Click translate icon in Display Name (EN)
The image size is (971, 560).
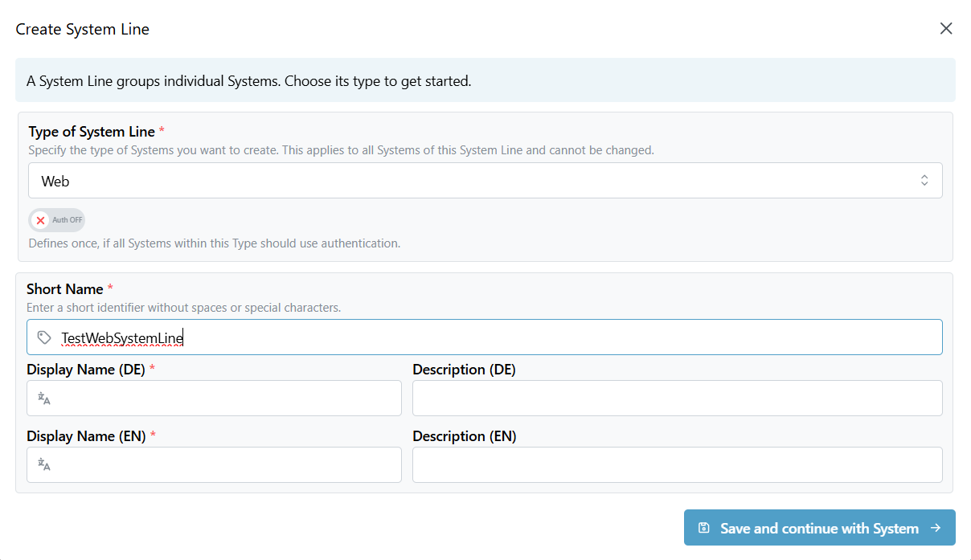click(x=44, y=465)
